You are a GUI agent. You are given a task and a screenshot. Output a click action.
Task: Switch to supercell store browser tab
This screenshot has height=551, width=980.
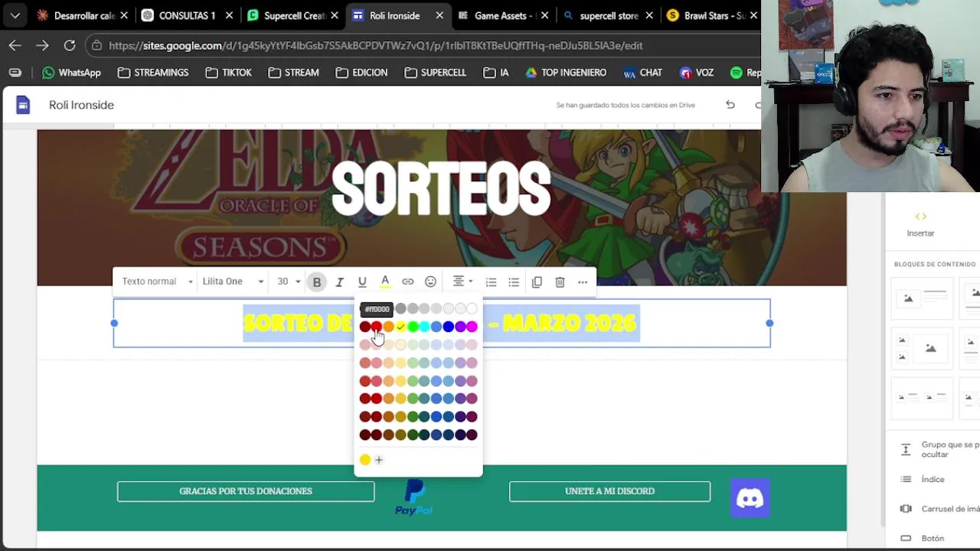[x=609, y=15]
